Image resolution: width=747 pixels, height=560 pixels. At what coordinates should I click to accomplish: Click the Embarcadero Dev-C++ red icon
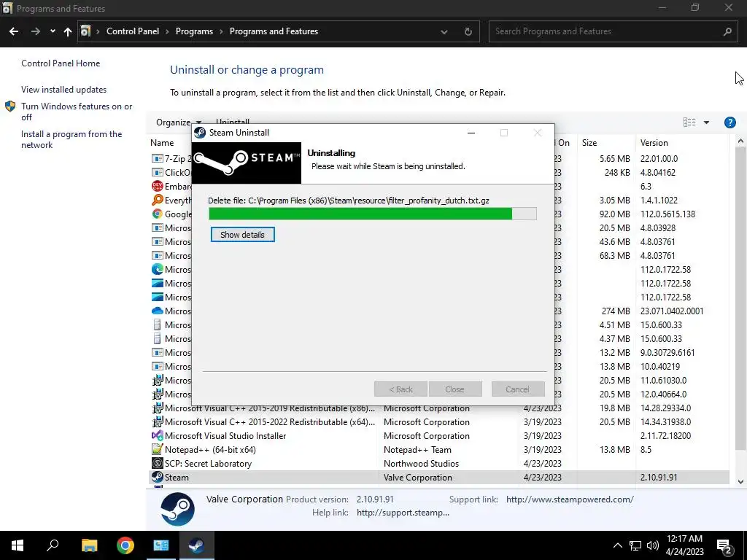(157, 186)
